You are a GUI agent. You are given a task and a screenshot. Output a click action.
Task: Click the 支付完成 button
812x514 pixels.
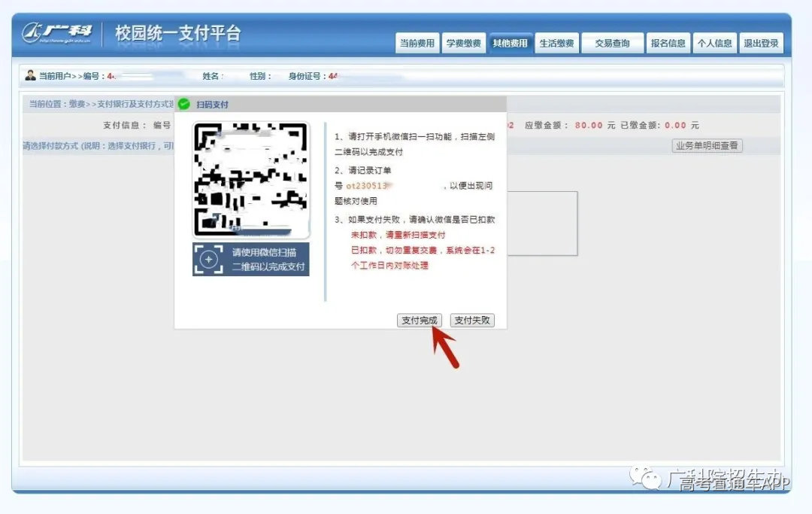420,320
